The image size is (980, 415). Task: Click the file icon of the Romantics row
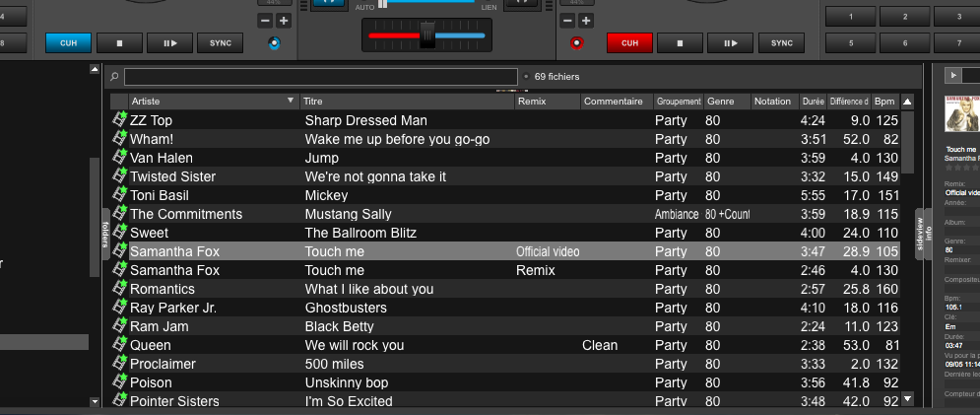pyautogui.click(x=119, y=288)
